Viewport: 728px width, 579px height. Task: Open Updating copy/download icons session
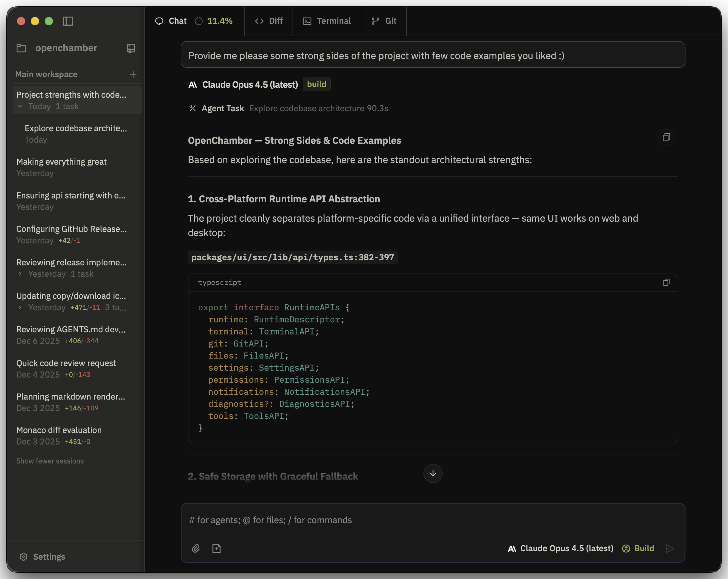click(77, 301)
